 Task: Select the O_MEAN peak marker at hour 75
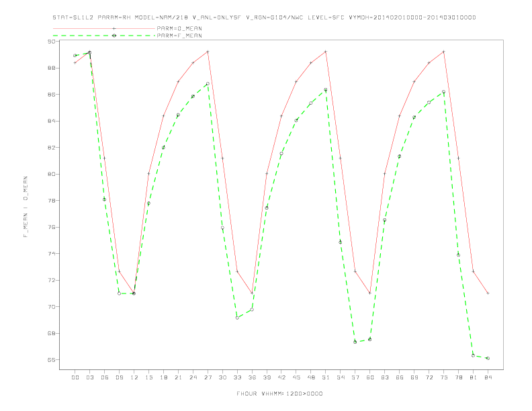tap(444, 52)
